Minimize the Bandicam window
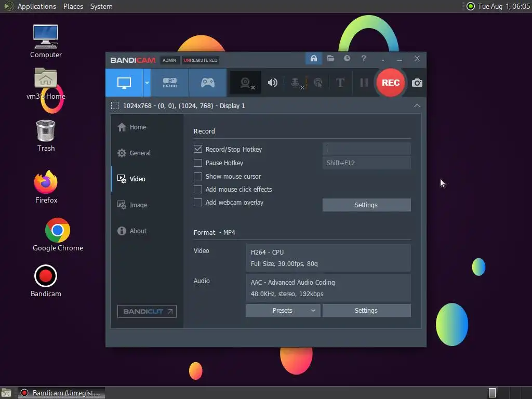The width and height of the screenshot is (532, 399). 400,59
